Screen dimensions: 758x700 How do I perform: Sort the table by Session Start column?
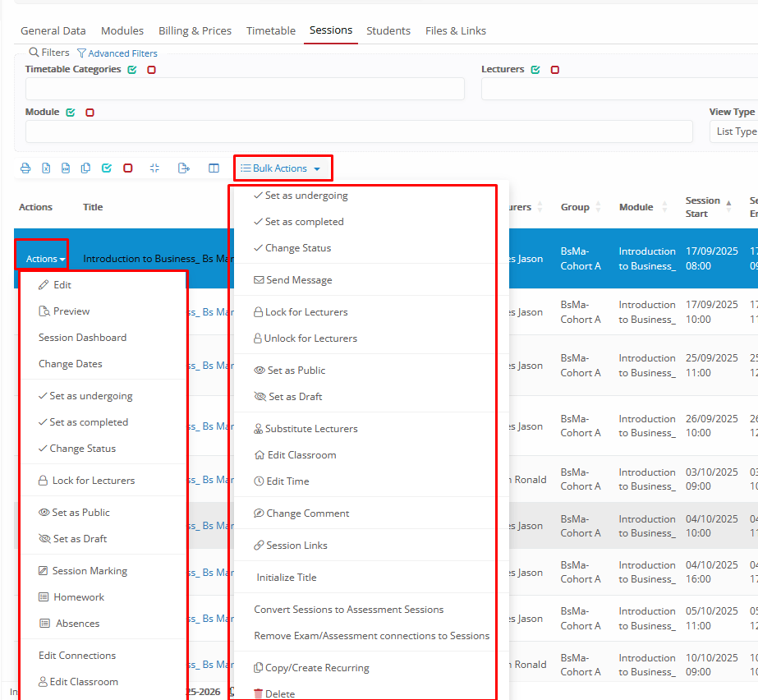point(703,207)
